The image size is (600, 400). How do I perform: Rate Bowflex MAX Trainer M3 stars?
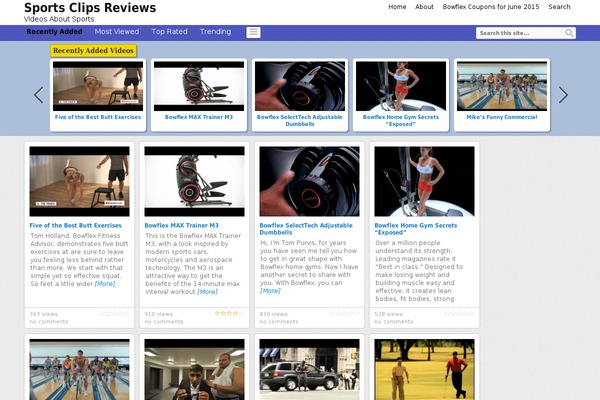[229, 313]
